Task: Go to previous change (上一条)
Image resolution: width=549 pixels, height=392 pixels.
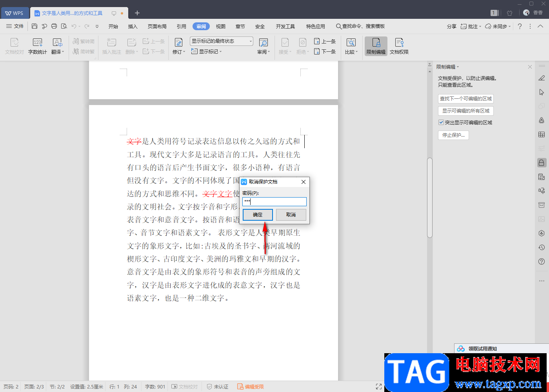Action: tap(325, 41)
